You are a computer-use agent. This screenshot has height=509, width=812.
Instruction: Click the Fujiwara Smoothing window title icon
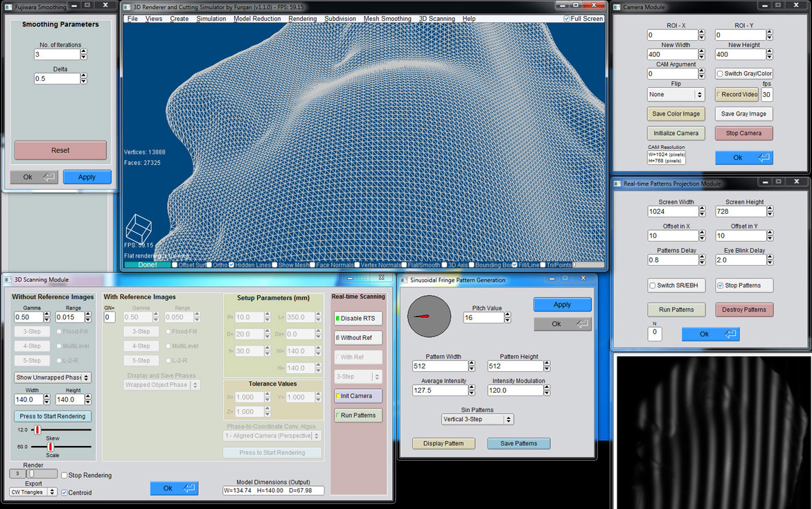8,7
